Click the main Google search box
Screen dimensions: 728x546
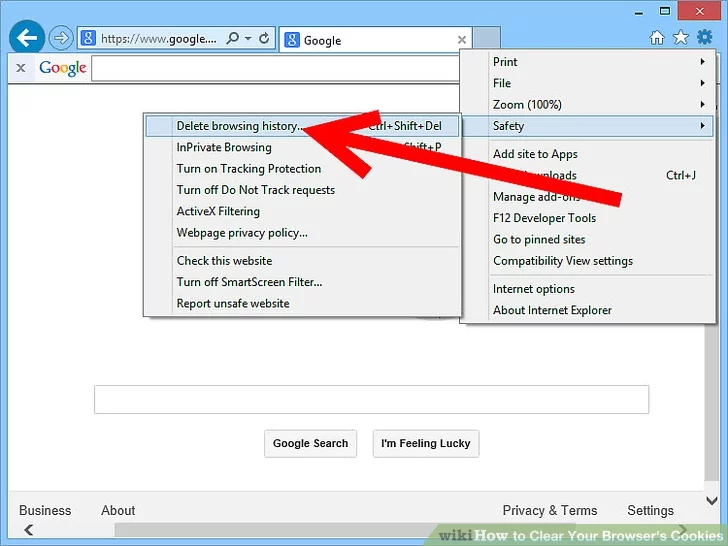pyautogui.click(x=371, y=399)
